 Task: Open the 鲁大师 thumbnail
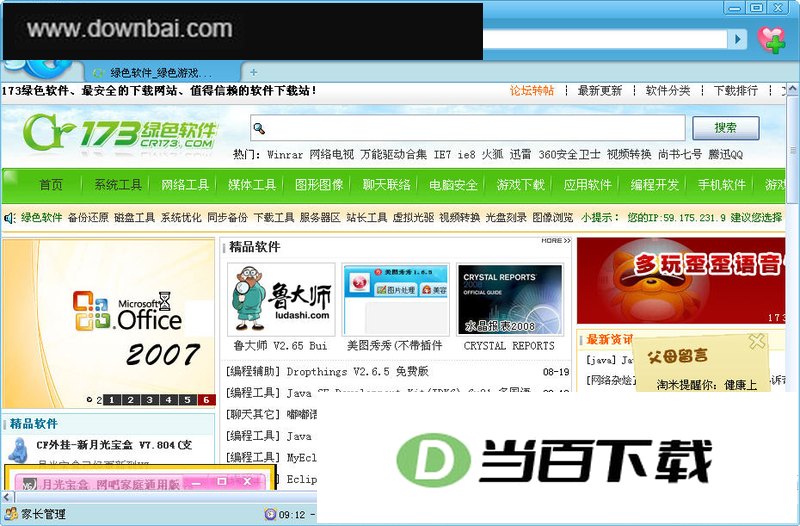281,299
